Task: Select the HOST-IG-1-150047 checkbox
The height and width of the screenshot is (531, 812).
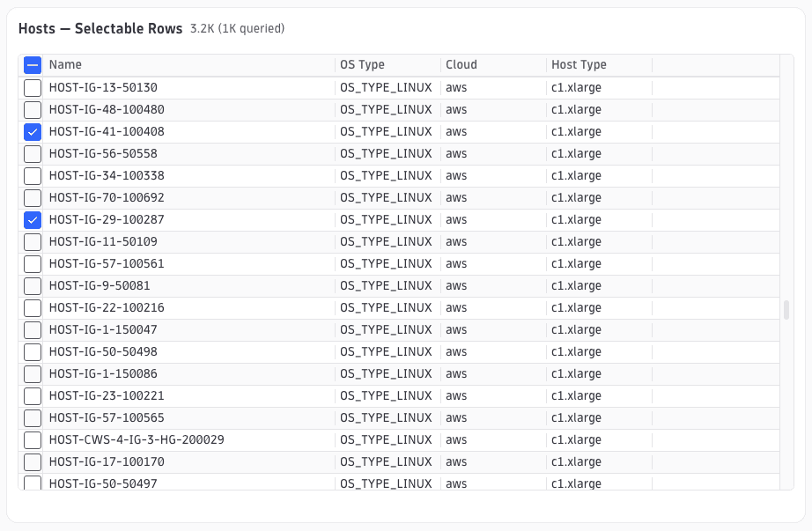Action: (x=33, y=330)
